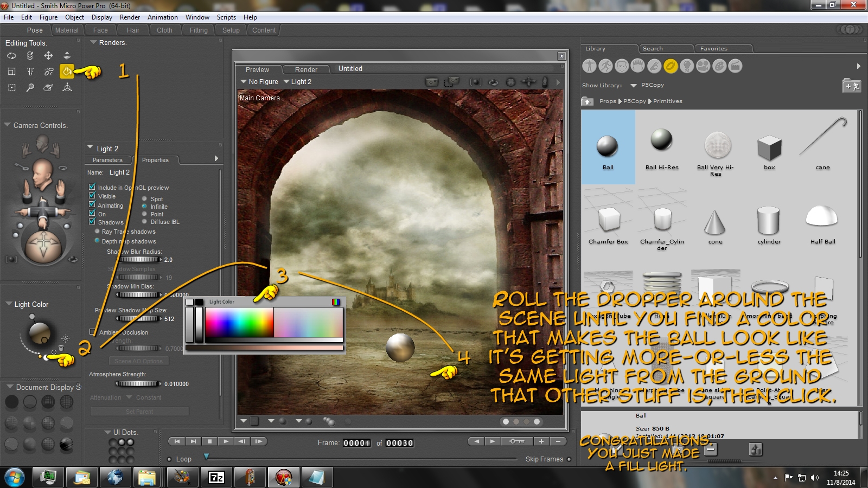This screenshot has height=488, width=868.
Task: Open the Lights category bulb icon
Action: (687, 66)
